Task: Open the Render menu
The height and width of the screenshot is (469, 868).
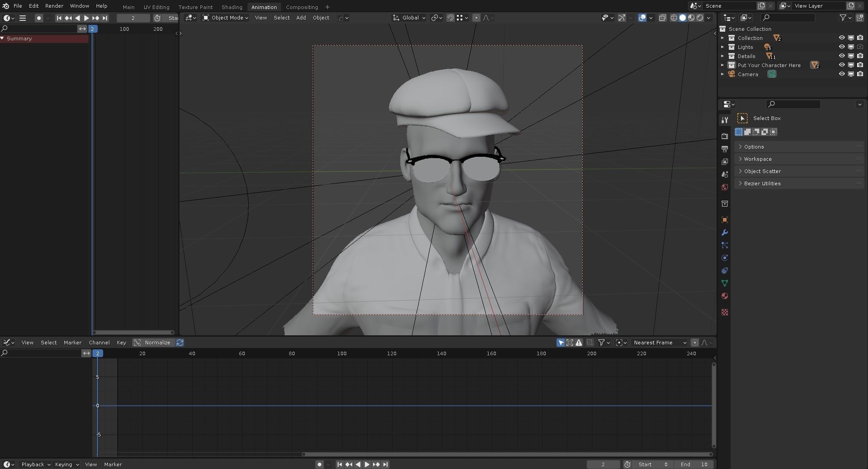Action: [x=54, y=6]
